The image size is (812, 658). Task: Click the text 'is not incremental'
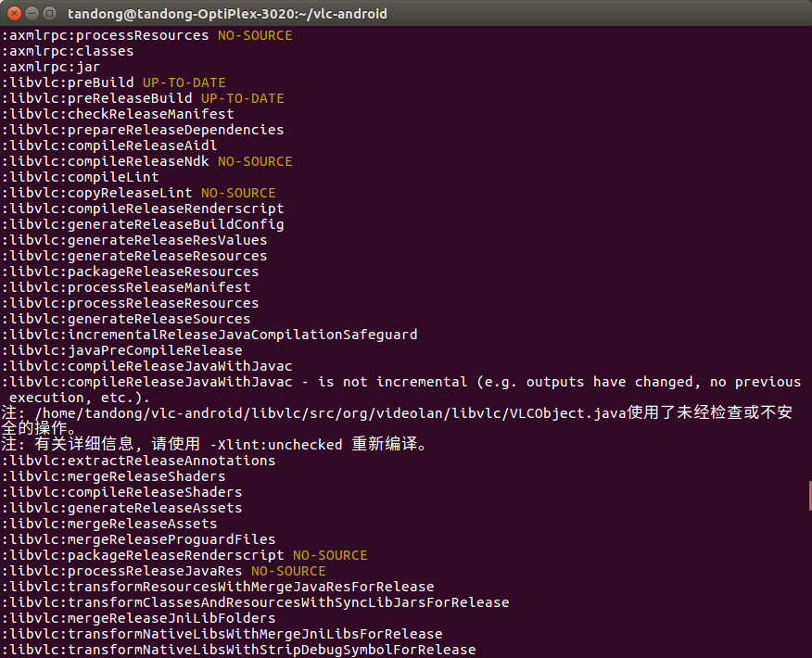392,382
